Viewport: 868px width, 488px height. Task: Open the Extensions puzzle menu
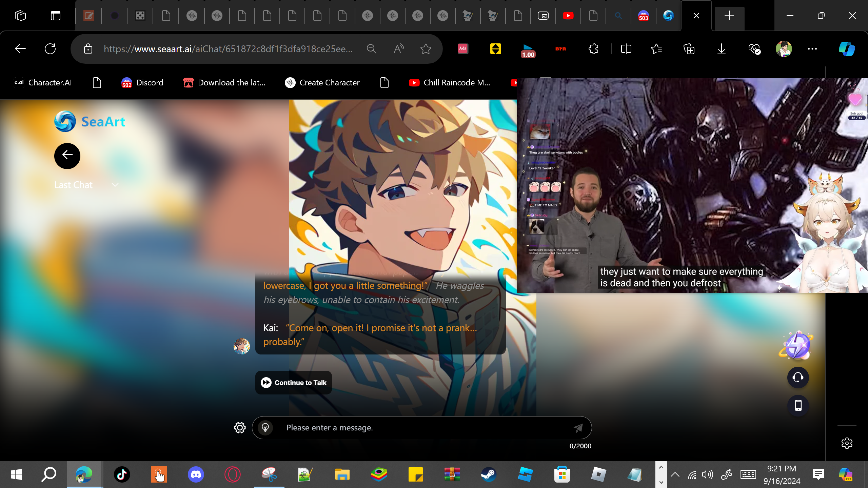click(x=593, y=49)
